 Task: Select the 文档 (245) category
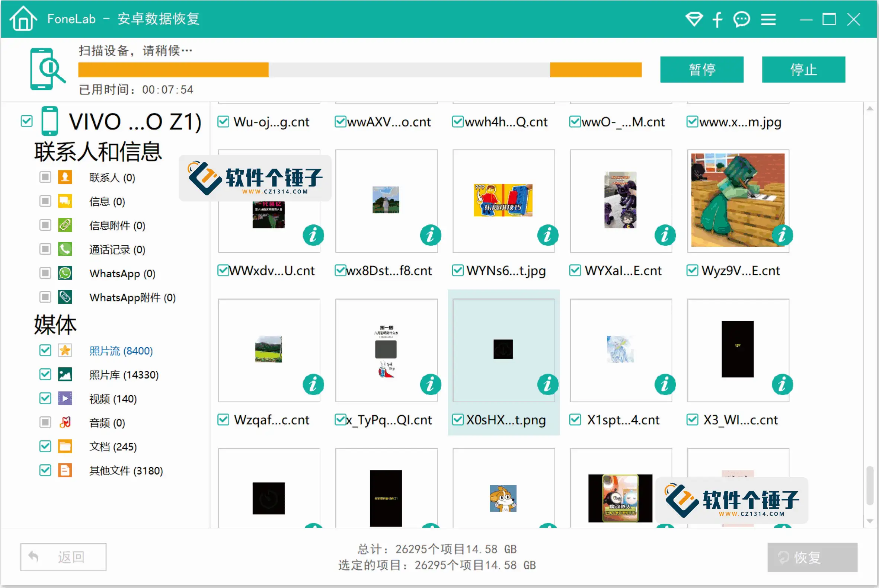coord(113,447)
